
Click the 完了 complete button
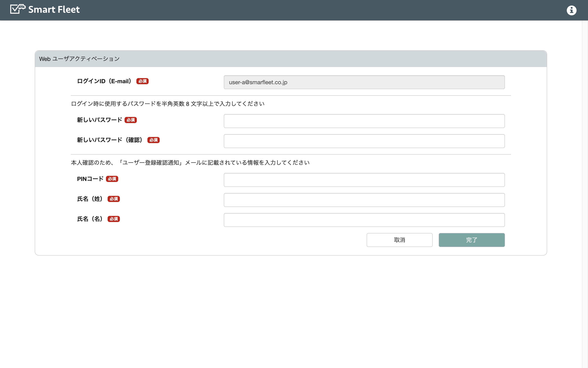(x=472, y=240)
